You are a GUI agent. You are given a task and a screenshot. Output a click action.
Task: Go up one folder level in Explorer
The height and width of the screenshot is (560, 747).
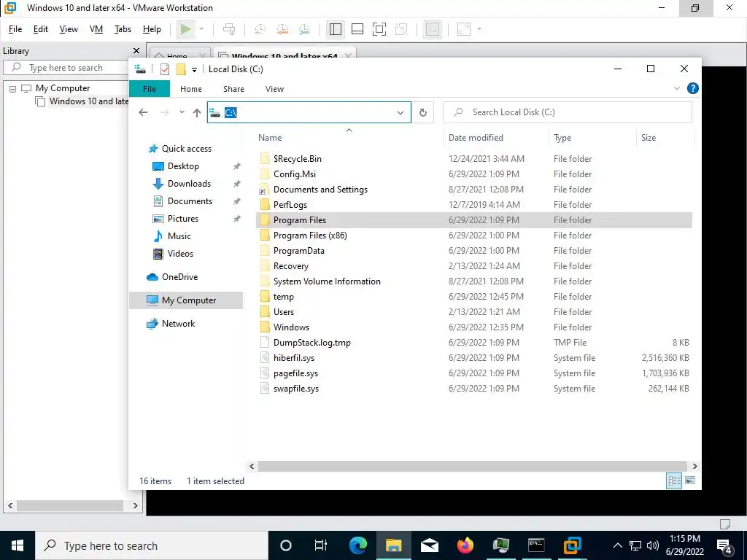click(197, 113)
